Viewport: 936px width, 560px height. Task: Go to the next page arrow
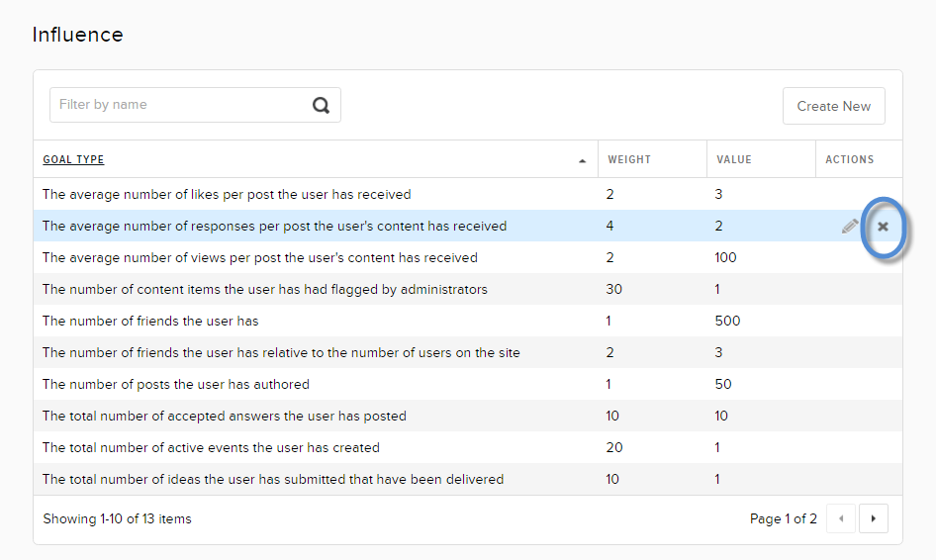pyautogui.click(x=873, y=518)
